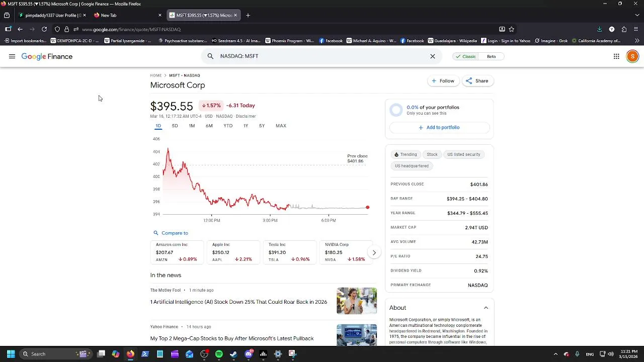644x362 pixels.
Task: Click the price chart's current-price red dot
Action: click(368, 207)
